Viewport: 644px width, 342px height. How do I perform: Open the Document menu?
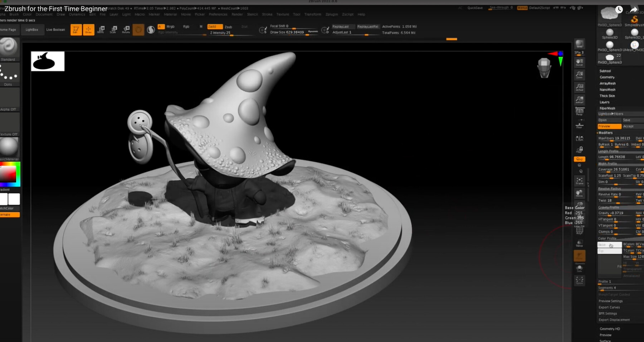pos(44,14)
